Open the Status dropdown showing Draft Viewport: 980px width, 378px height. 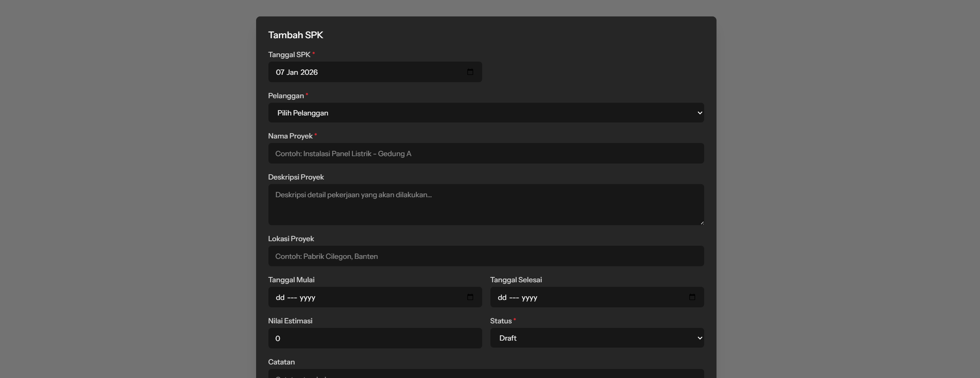[597, 338]
